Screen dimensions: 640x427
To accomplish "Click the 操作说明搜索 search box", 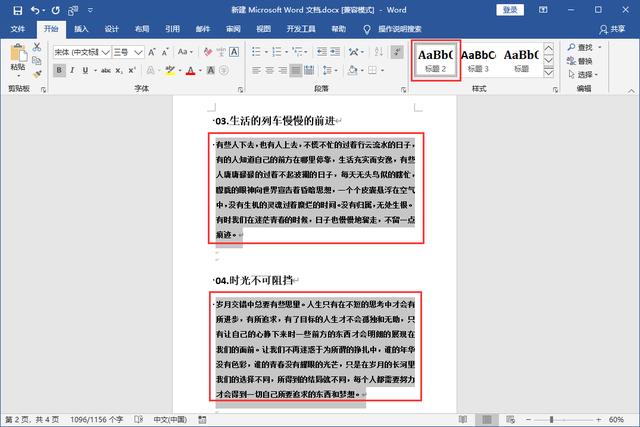I will 400,29.
